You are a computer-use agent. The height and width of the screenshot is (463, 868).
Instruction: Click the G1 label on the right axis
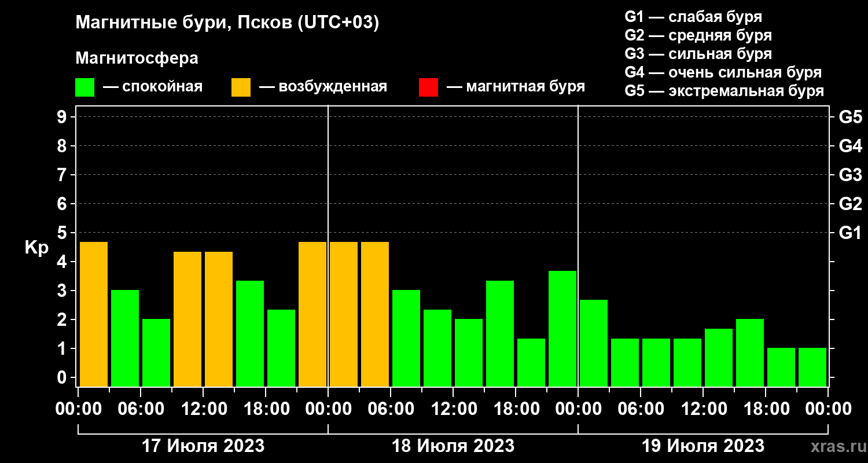click(850, 233)
